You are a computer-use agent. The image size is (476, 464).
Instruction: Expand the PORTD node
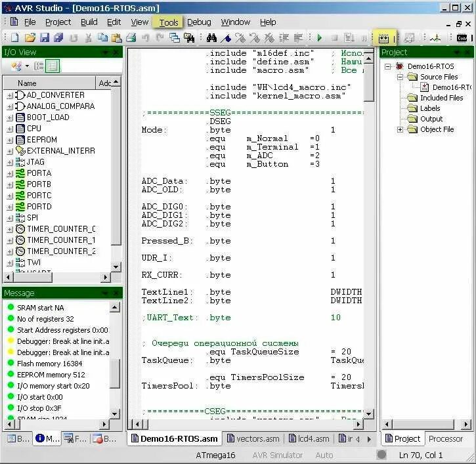click(10, 207)
